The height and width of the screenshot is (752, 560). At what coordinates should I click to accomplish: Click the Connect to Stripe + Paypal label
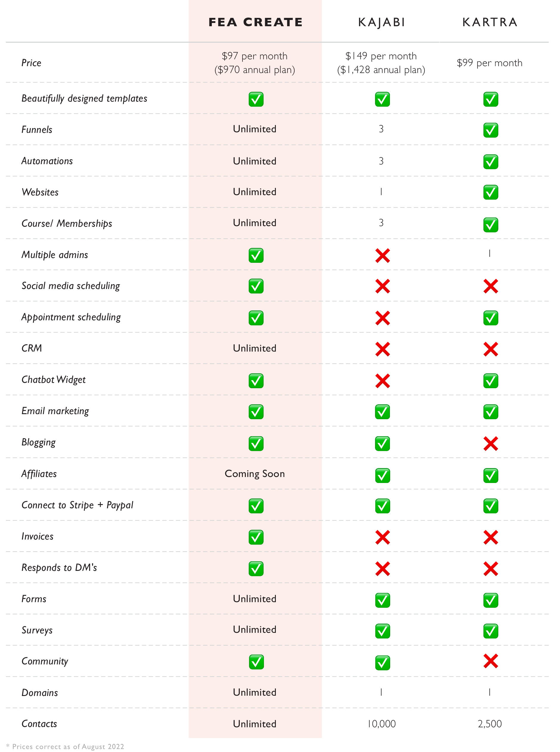[77, 505]
